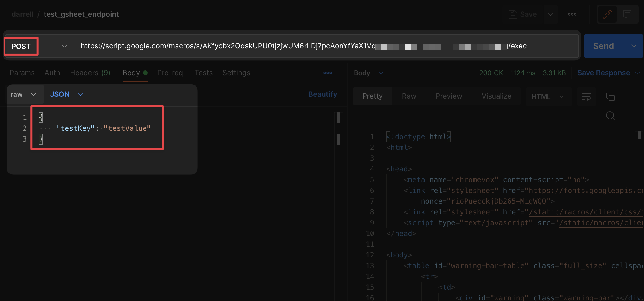Open the POST method dropdown

pos(64,46)
